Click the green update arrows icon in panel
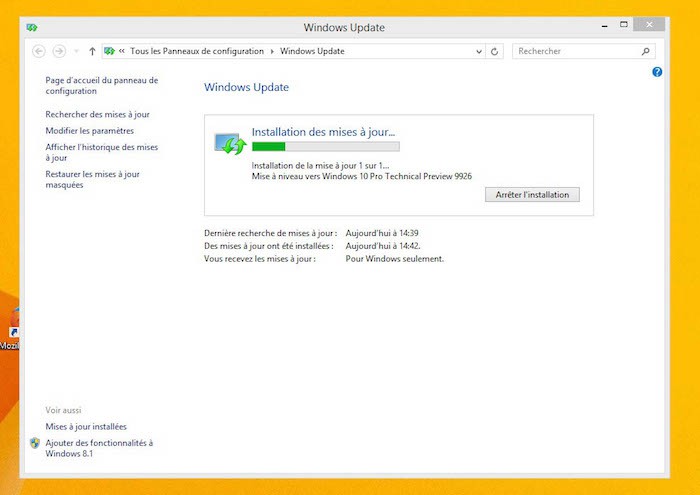 coord(231,144)
